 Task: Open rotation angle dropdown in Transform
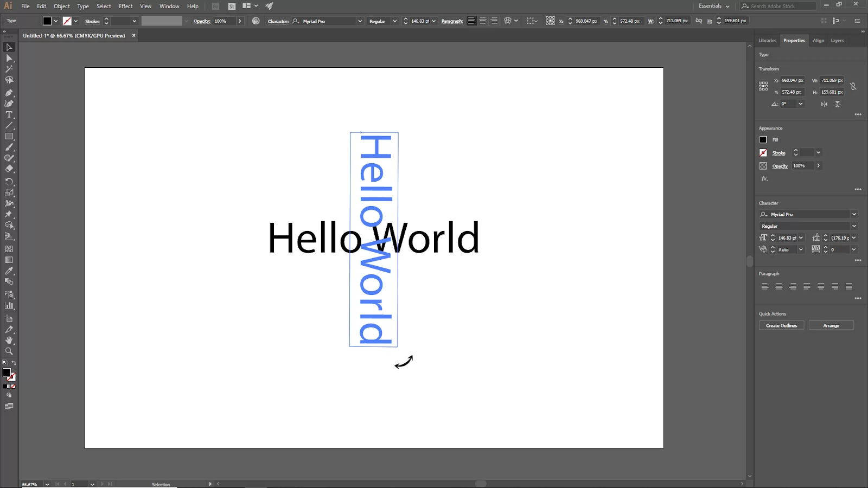801,104
